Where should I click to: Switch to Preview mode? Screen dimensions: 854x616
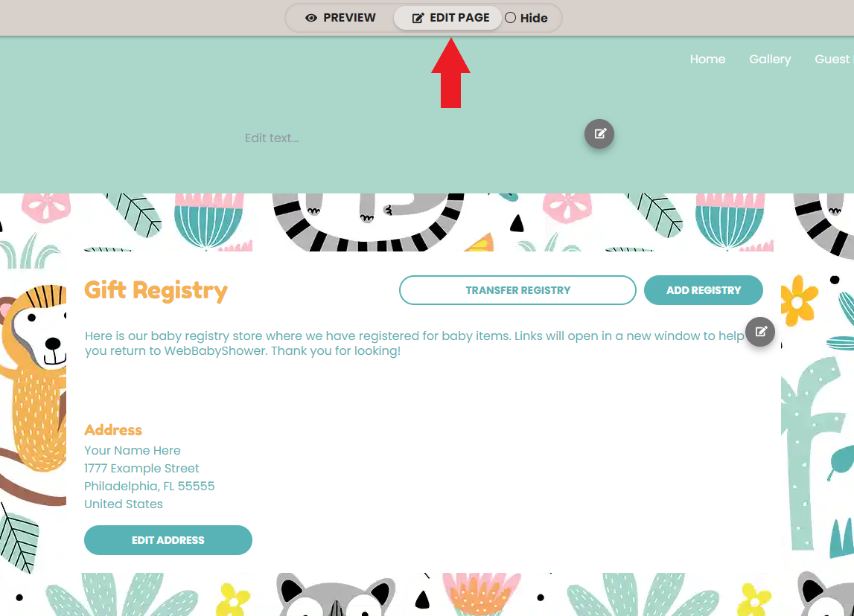pos(340,18)
